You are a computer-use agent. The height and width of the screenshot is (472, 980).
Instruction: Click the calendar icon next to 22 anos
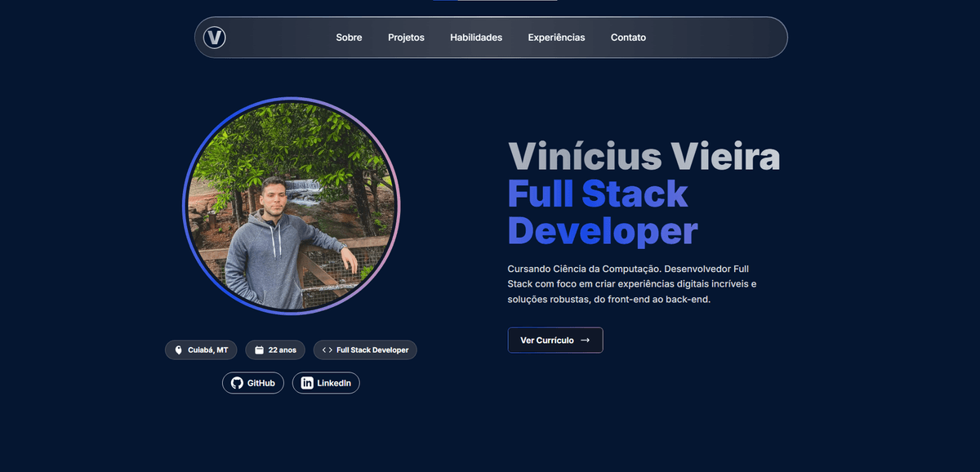click(259, 350)
